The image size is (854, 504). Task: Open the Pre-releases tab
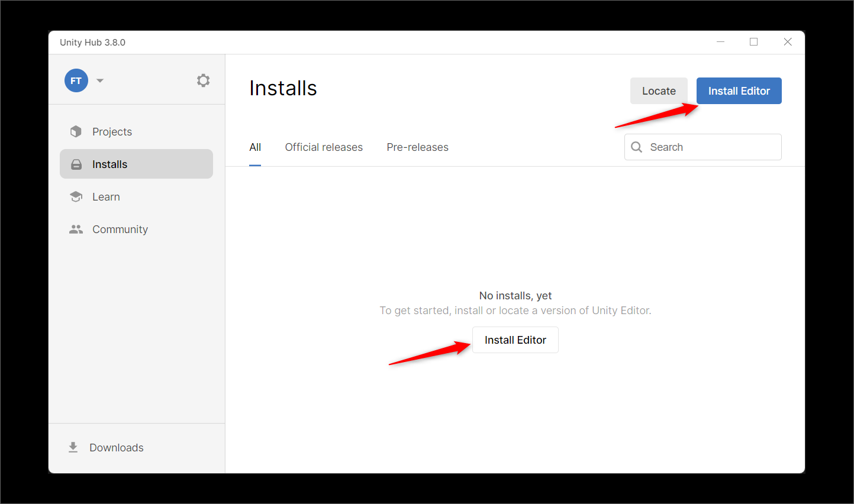click(417, 147)
